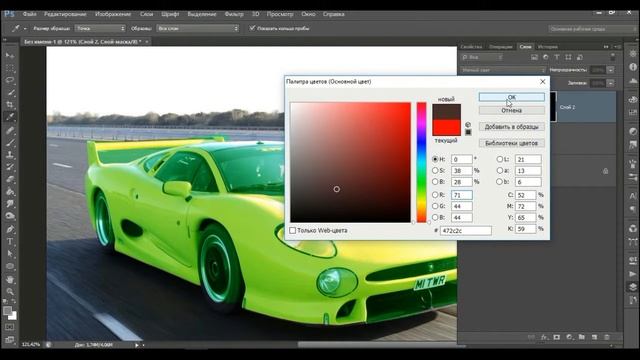Select the Brush tool
640x360 pixels.
point(10,143)
